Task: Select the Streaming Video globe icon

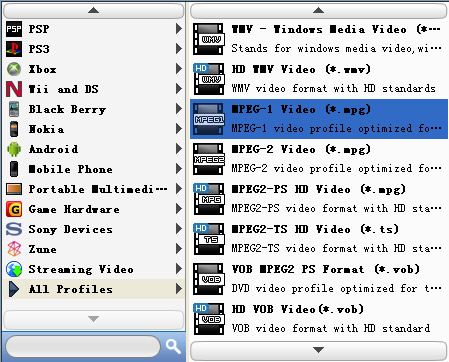Action: point(14,269)
